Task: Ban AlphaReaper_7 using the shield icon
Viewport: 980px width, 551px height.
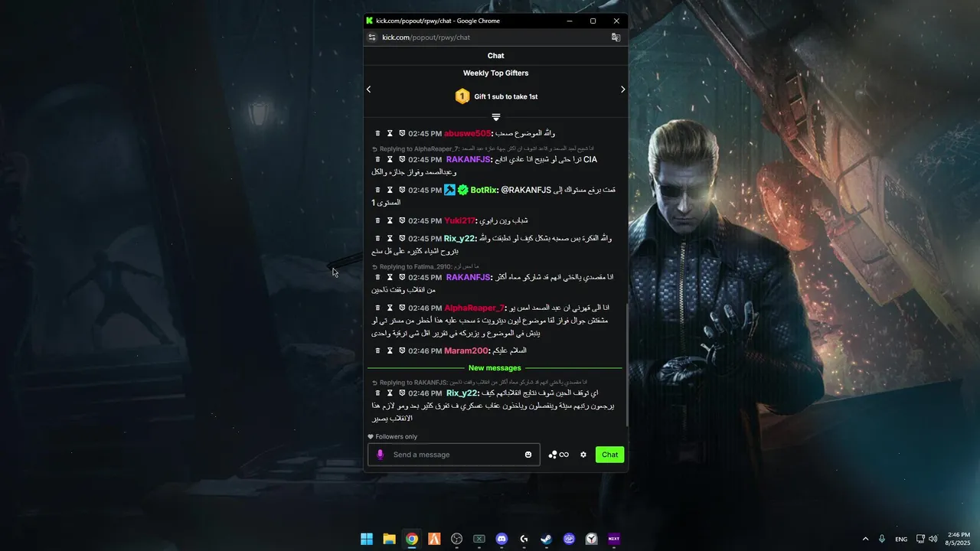Action: click(x=402, y=308)
